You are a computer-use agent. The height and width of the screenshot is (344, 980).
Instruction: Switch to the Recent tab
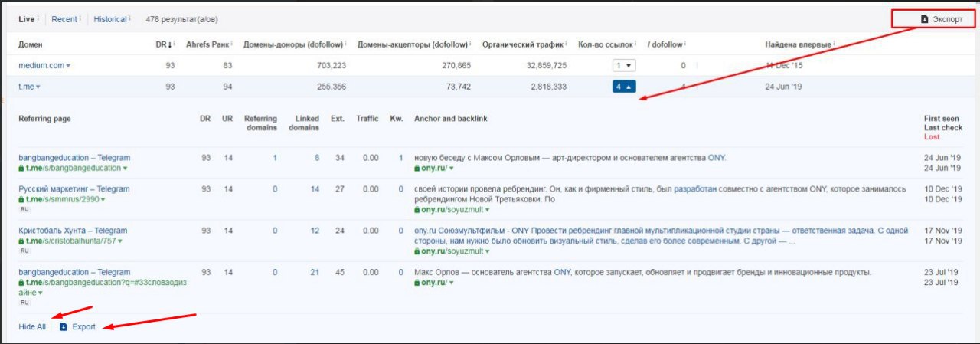(x=64, y=19)
